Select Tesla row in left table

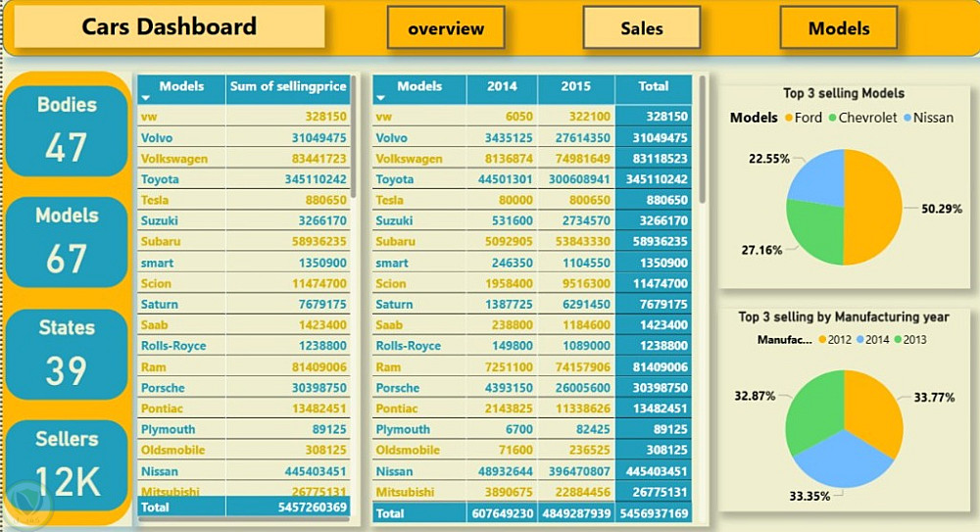[x=244, y=200]
